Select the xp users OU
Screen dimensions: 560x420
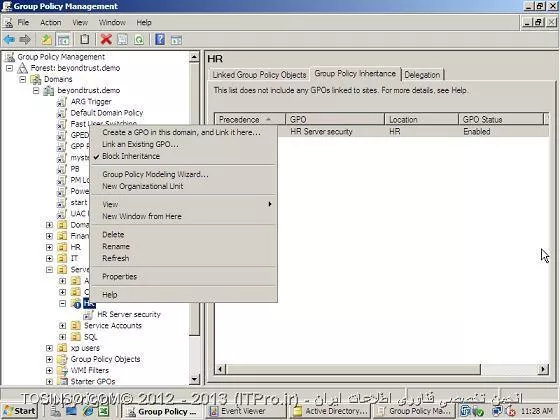coord(85,348)
